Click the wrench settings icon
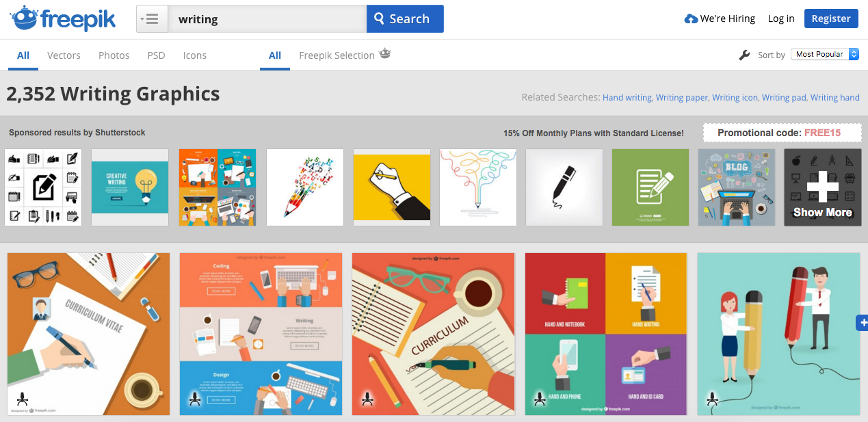Image resolution: width=868 pixels, height=422 pixels. pos(745,55)
